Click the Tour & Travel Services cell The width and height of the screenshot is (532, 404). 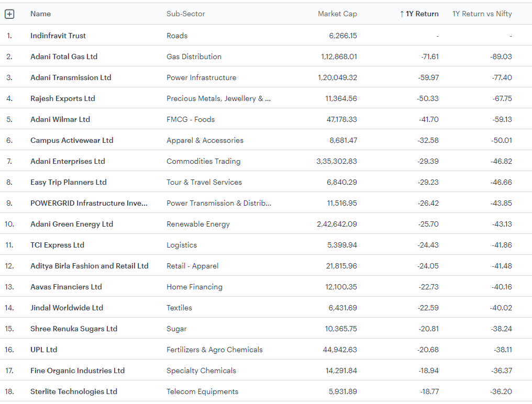click(x=204, y=182)
